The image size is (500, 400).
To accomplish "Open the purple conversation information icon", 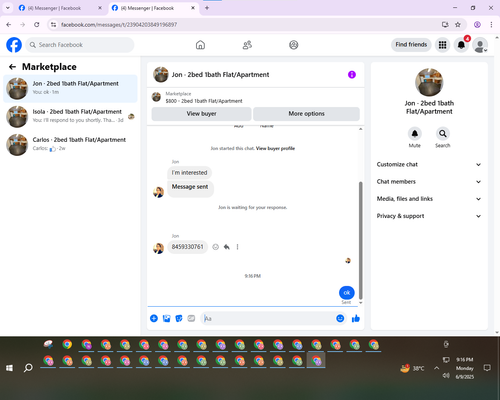I will (352, 75).
